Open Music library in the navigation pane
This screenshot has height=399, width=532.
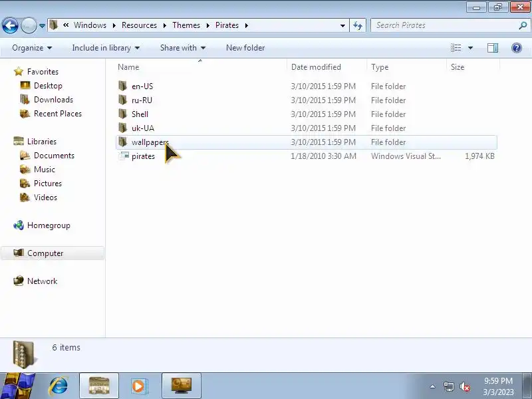coord(44,170)
